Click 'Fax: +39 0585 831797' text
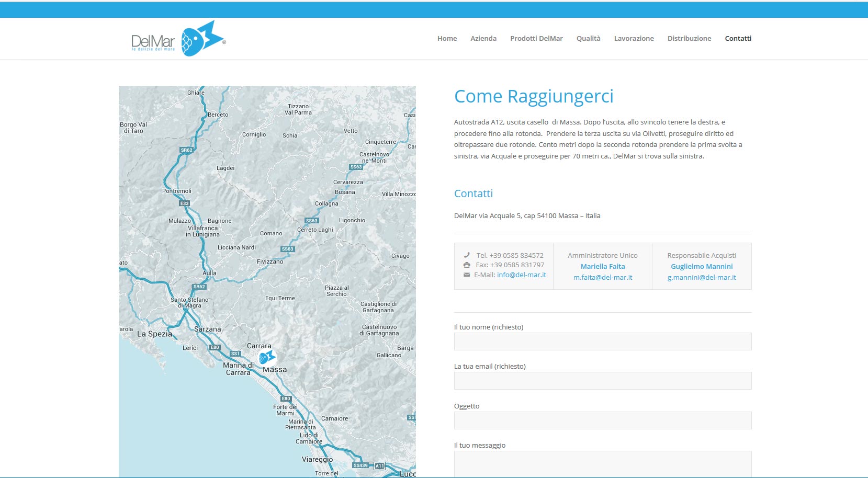Viewport: 868px width, 478px height. (510, 265)
